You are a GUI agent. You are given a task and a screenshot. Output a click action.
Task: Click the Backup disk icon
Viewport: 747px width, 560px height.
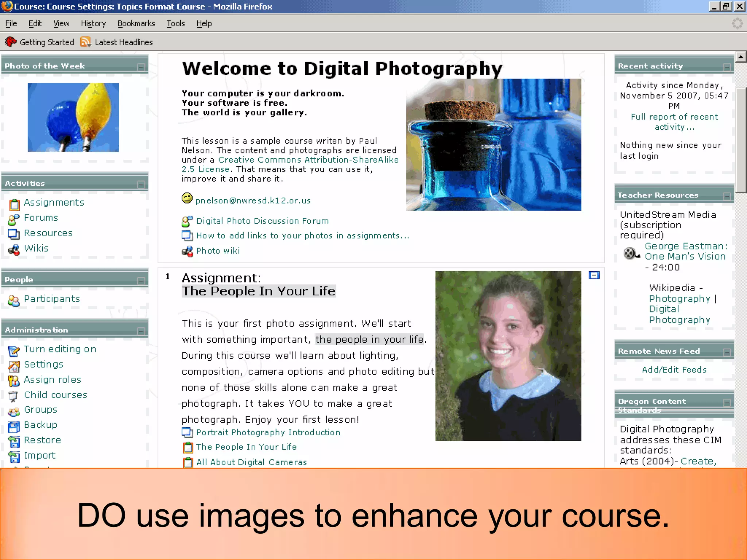pyautogui.click(x=14, y=427)
